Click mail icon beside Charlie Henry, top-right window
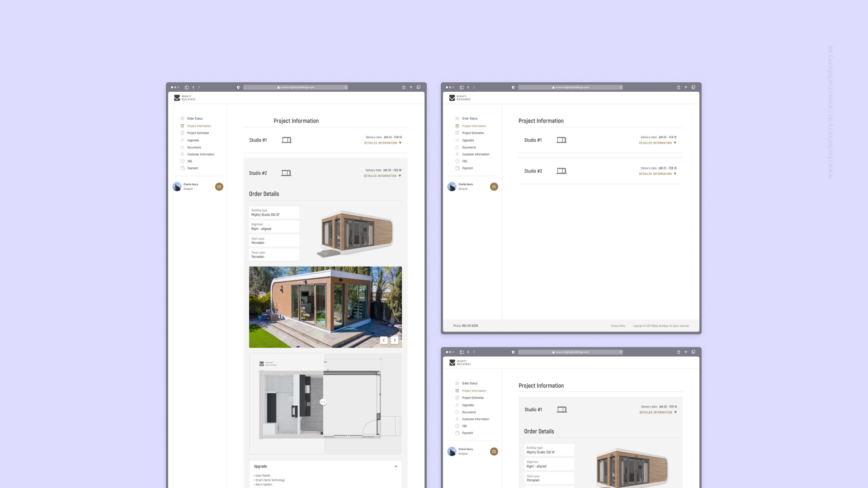 494,187
